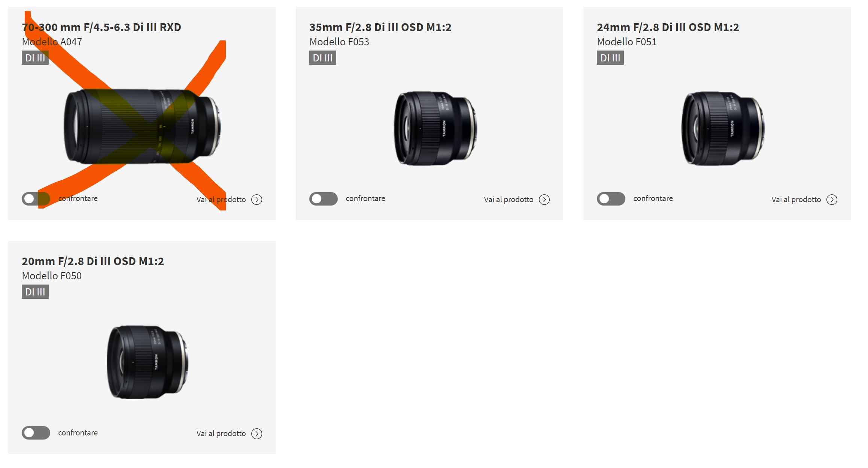Select the 35mm F053 lens image

click(435, 128)
